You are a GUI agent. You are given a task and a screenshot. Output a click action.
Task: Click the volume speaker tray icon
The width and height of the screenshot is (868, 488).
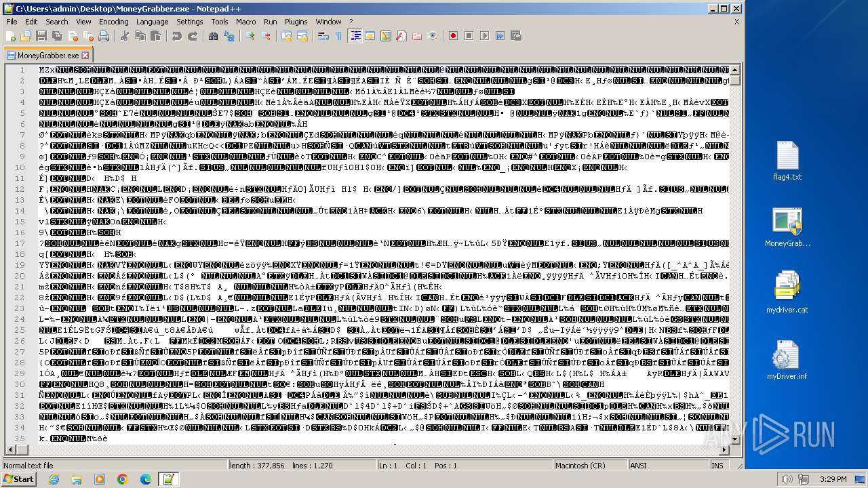[x=787, y=479]
